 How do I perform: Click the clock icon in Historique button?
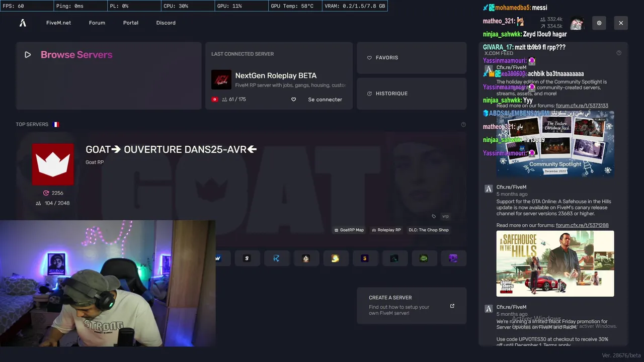(x=369, y=94)
